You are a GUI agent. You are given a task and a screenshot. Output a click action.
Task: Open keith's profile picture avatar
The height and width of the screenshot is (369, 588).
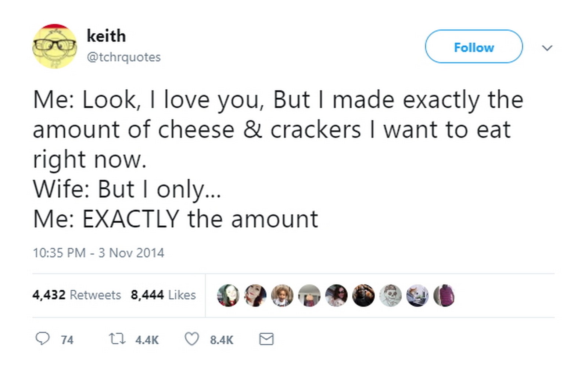click(54, 46)
